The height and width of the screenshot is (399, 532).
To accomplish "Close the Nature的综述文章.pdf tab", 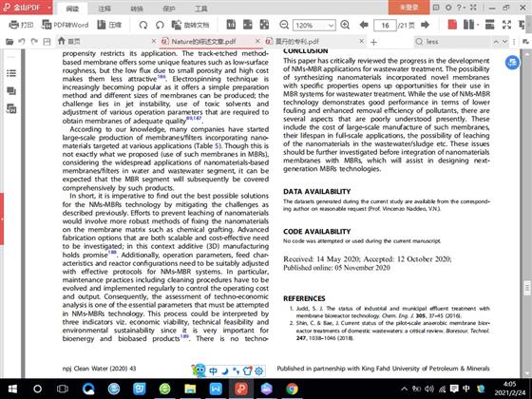I will click(x=257, y=42).
